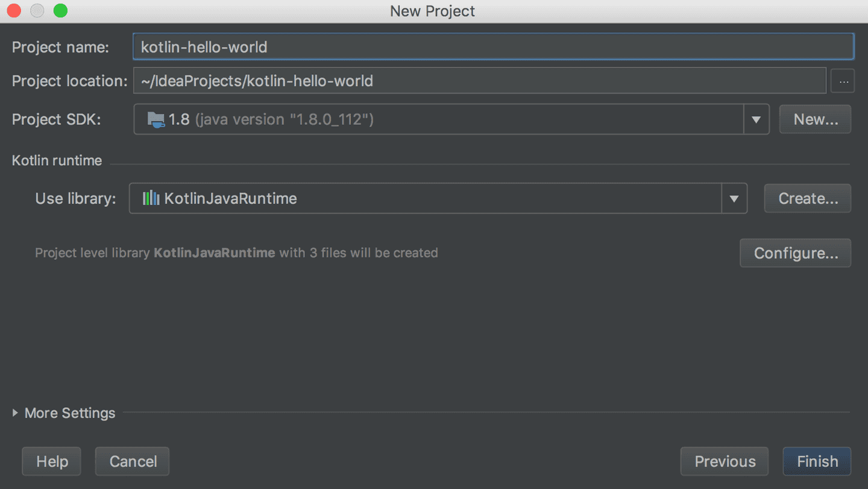Select KotlinJavaRuntime from the library combo box

pos(422,198)
